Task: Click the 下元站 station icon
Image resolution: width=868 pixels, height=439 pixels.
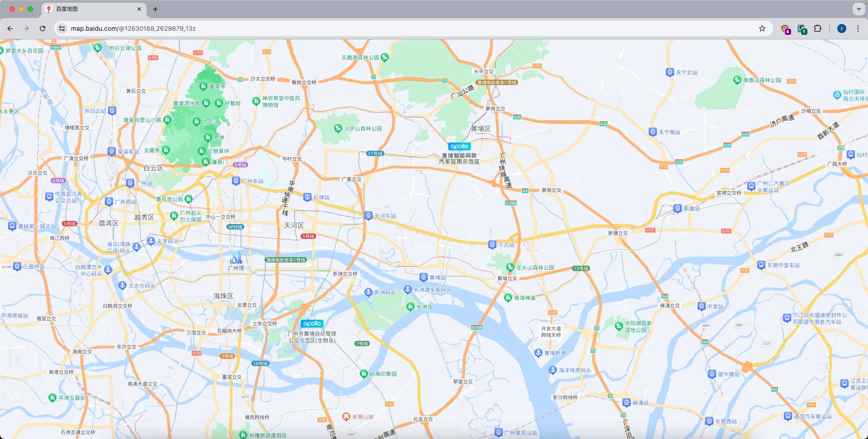Action: 492,245
